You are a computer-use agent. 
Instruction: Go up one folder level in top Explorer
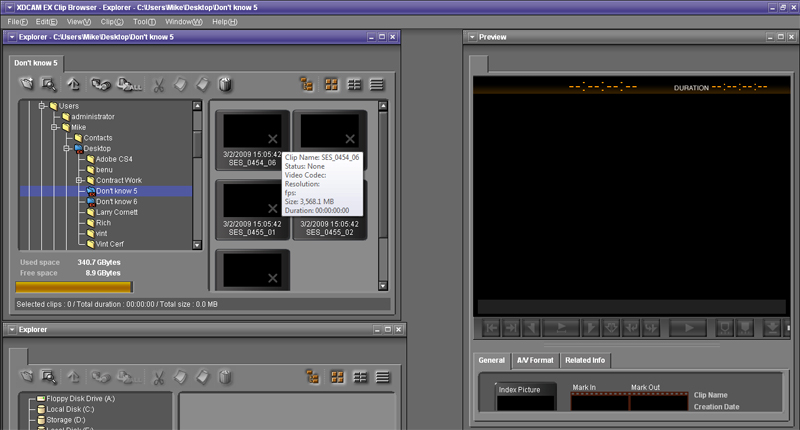point(73,85)
